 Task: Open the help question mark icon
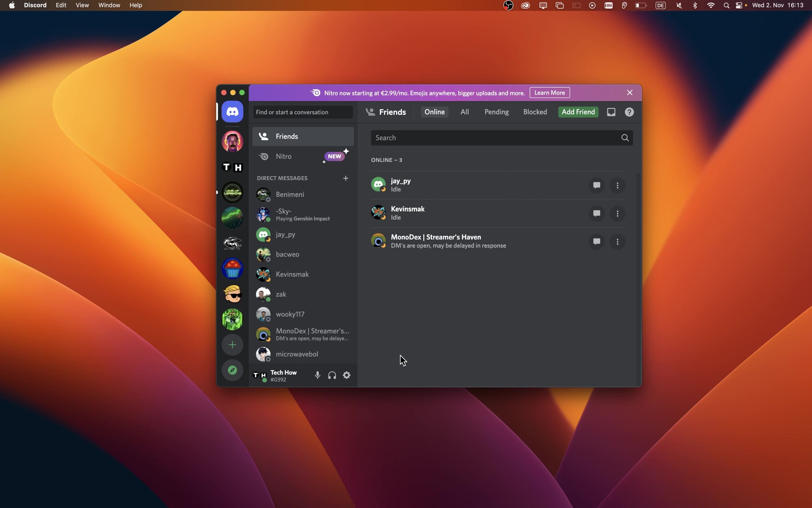(629, 112)
